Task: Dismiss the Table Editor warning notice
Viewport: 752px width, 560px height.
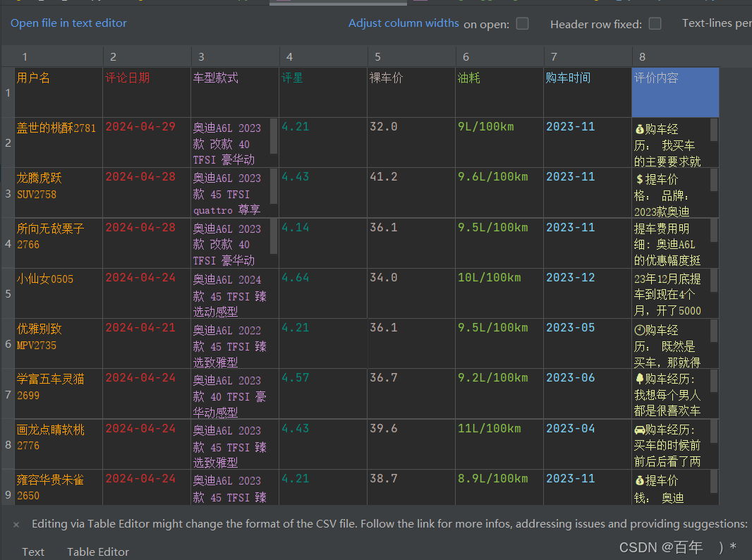Action: pyautogui.click(x=16, y=525)
